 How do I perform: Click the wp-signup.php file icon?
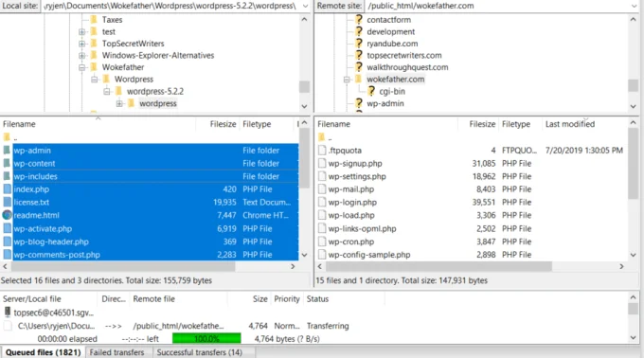(322, 164)
